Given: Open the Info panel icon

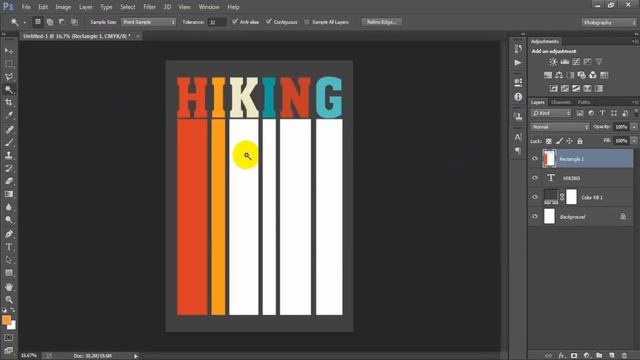Looking at the screenshot, I should click(x=518, y=97).
